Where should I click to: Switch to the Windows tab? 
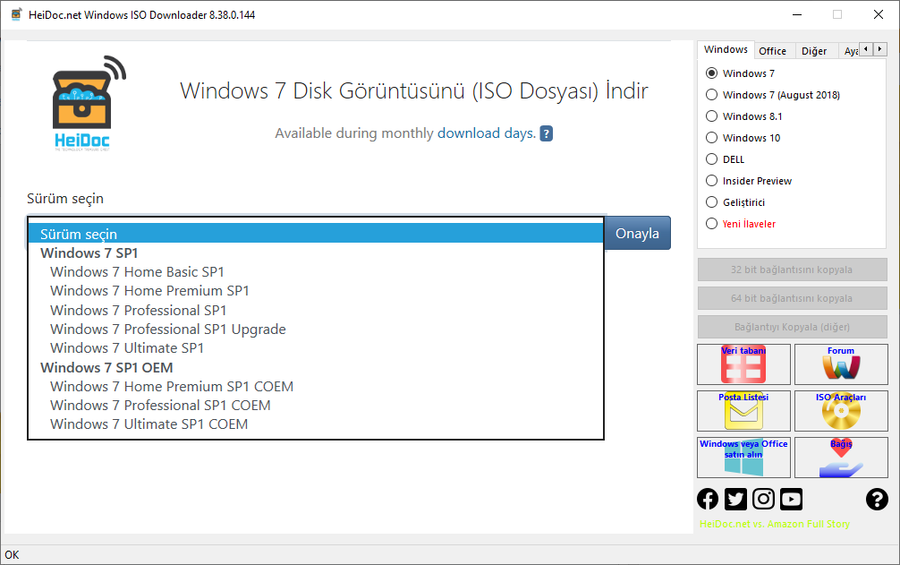[x=726, y=49]
